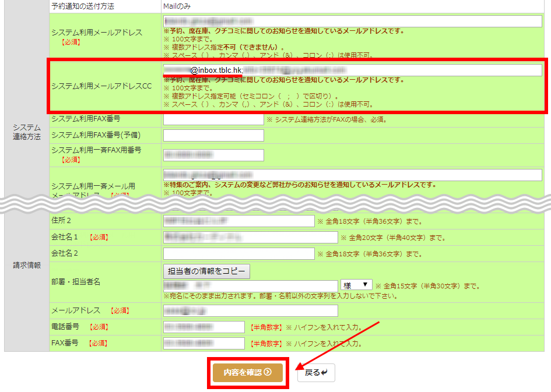Focus the 部署・担当者名 name text box

[x=250, y=286]
